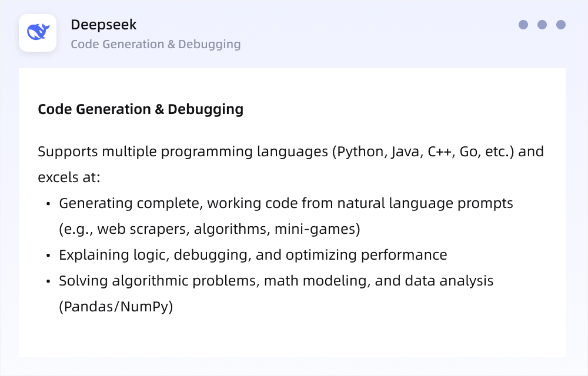
Task: Click the '(Pandas/NumPy)' text
Action: click(x=116, y=307)
